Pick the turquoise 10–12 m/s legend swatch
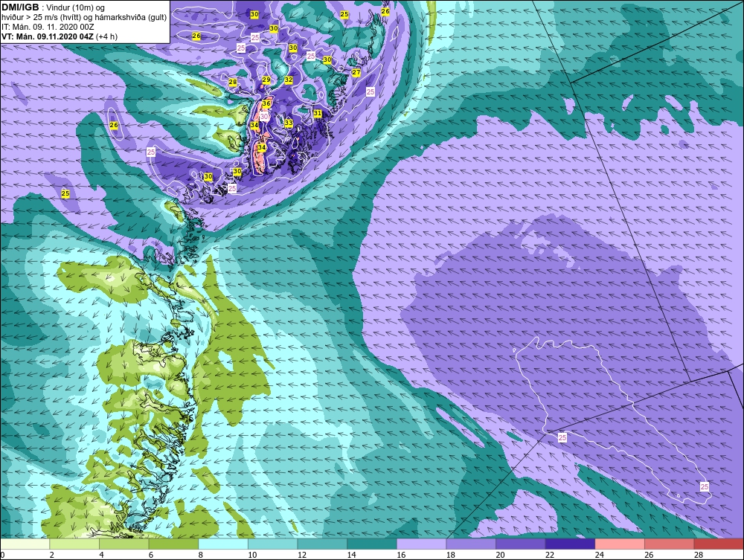This screenshot has height=560, width=744. (272, 544)
